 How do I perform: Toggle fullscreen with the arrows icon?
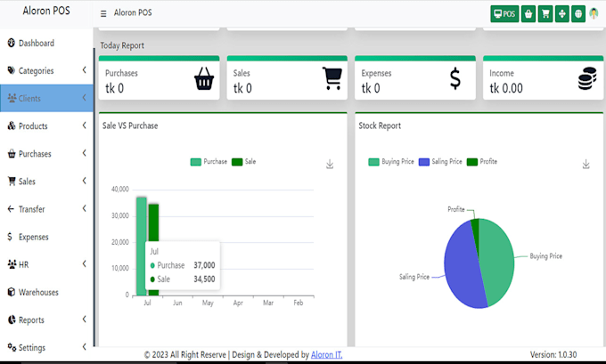click(x=562, y=14)
